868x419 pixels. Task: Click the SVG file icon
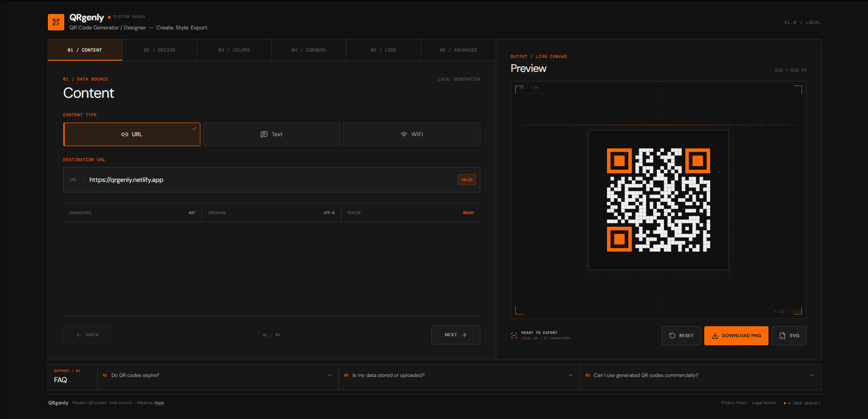(782, 336)
